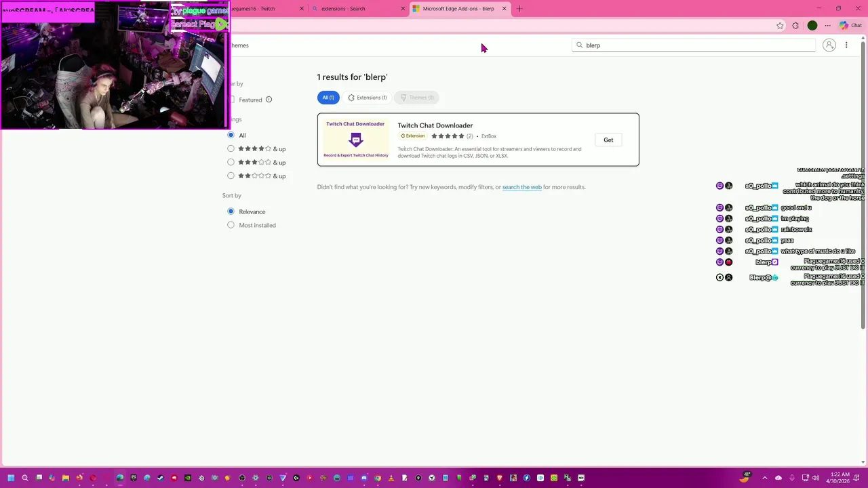
Task: Open the NVIDIA app from taskbar
Action: coord(188,478)
